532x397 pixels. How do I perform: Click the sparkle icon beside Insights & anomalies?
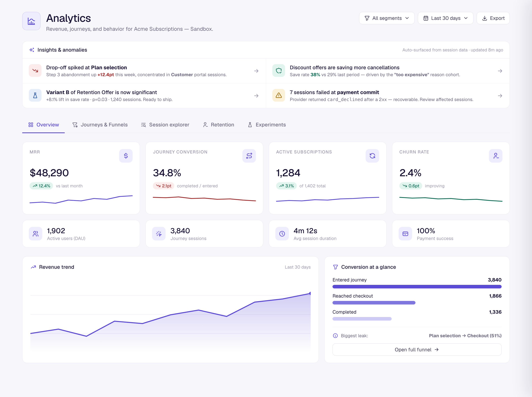click(32, 50)
